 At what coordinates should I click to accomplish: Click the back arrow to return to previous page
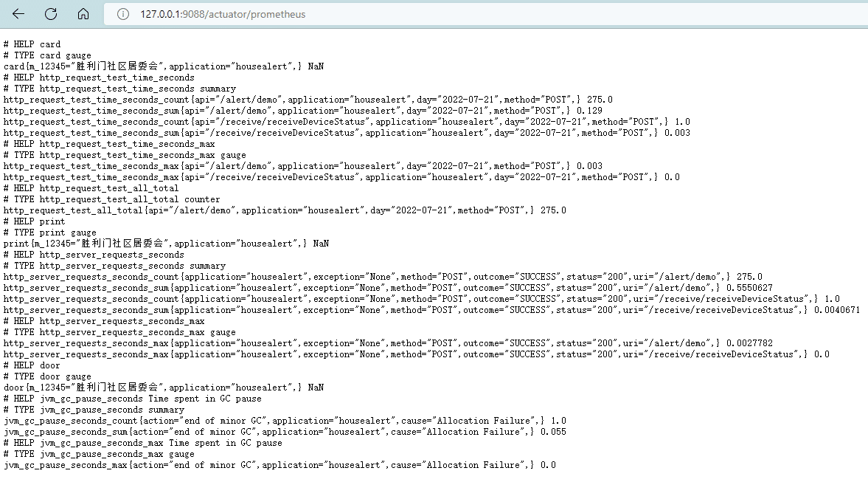point(16,13)
